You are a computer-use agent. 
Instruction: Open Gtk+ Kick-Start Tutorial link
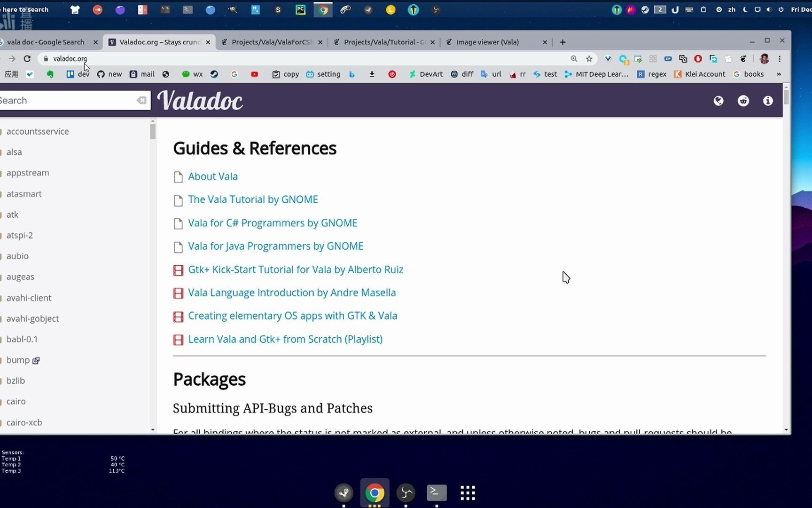pos(296,270)
